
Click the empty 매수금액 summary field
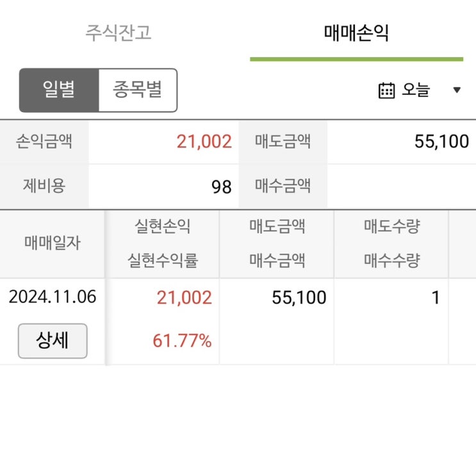point(400,186)
